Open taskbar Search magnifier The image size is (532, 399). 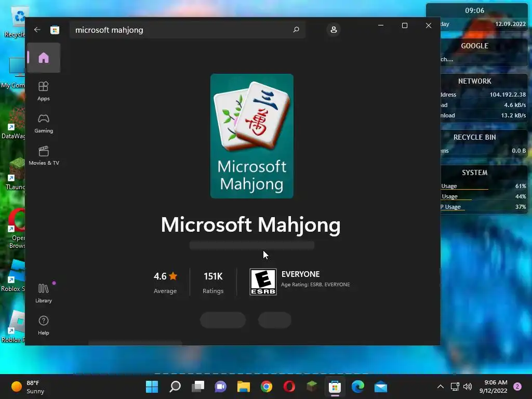coord(175,387)
